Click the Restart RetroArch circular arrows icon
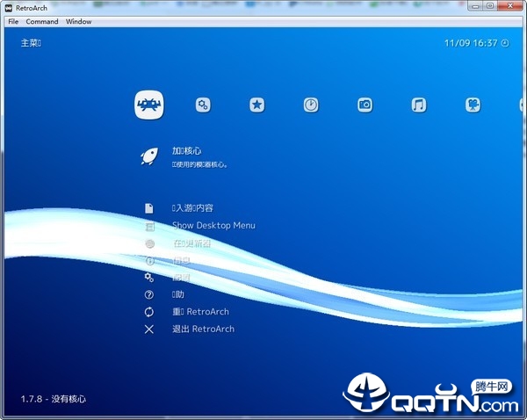527x420 pixels. point(149,312)
